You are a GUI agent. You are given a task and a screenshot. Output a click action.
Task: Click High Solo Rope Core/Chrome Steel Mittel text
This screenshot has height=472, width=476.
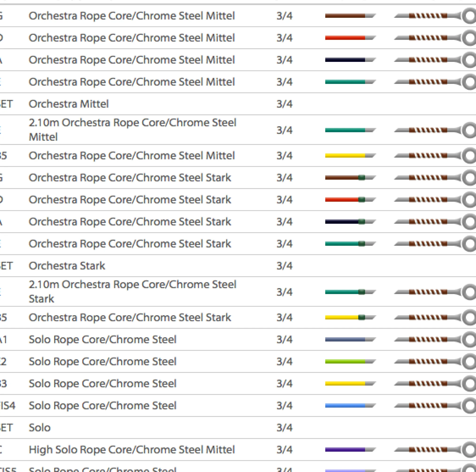click(x=132, y=450)
